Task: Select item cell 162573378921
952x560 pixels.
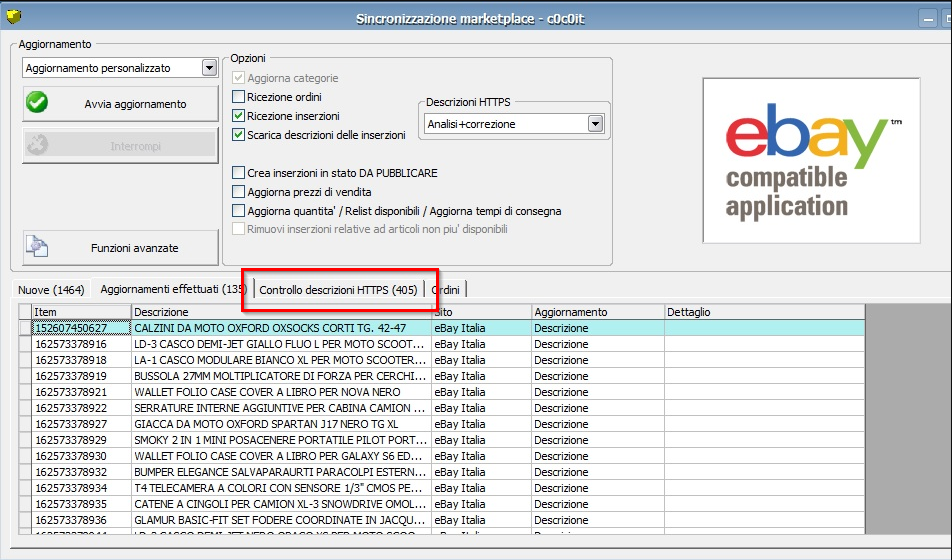Action: pos(81,392)
